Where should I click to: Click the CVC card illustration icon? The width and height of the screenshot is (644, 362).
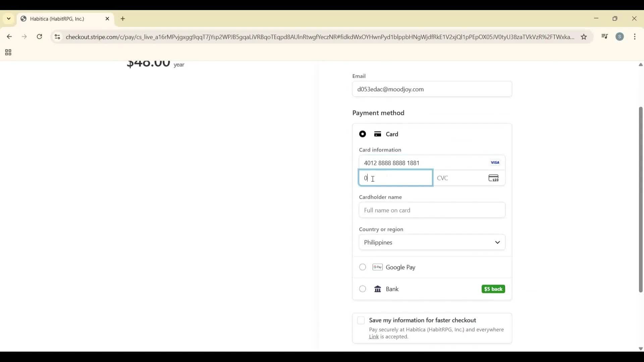(493, 178)
